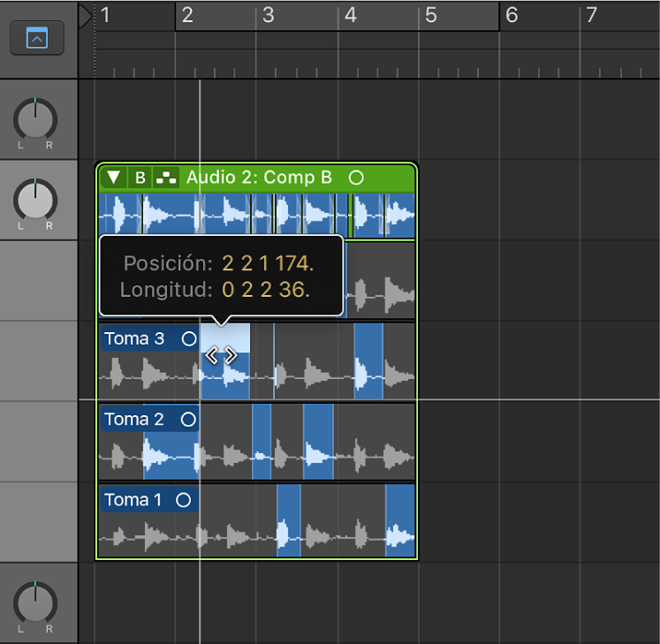The width and height of the screenshot is (660, 644).
Task: Click the playhead triangle at ruler start
Action: [x=85, y=16]
